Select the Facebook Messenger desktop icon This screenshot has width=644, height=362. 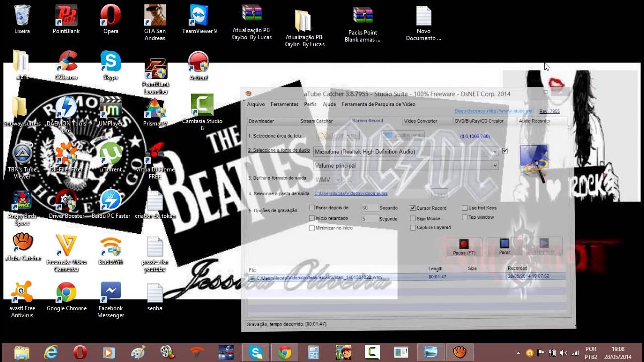[x=111, y=300]
